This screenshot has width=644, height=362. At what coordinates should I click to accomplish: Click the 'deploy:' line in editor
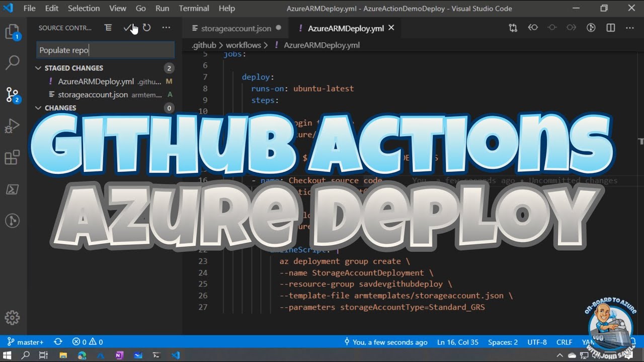pyautogui.click(x=258, y=77)
